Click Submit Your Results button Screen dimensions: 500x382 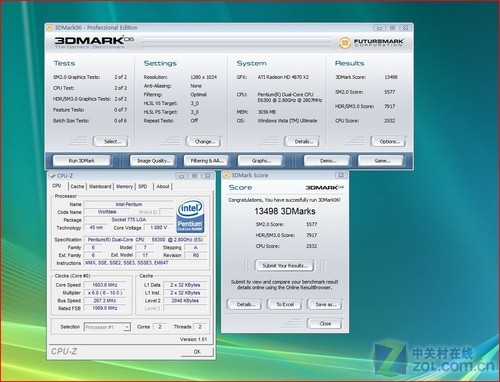click(x=285, y=265)
